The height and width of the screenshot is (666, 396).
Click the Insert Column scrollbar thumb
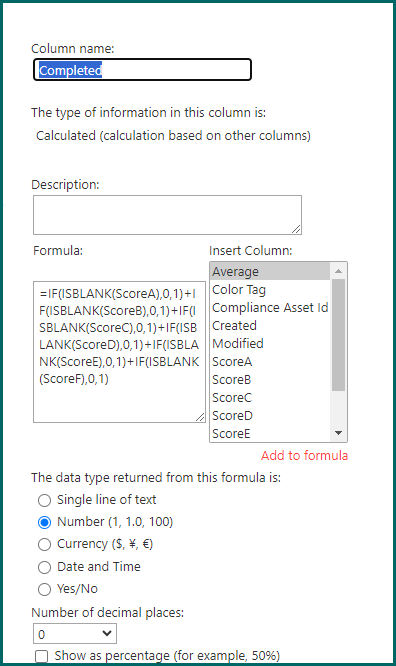[x=338, y=335]
